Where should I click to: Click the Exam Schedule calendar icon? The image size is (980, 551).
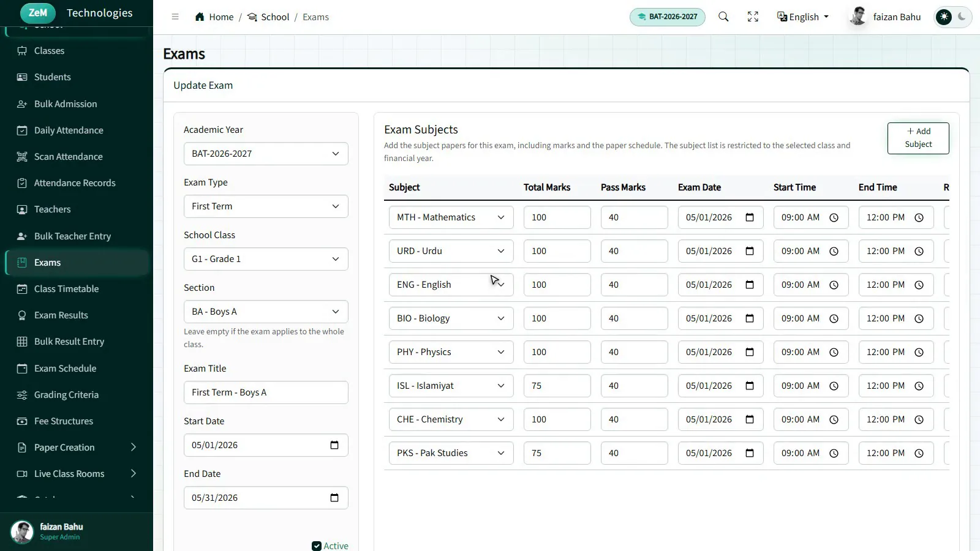(22, 369)
